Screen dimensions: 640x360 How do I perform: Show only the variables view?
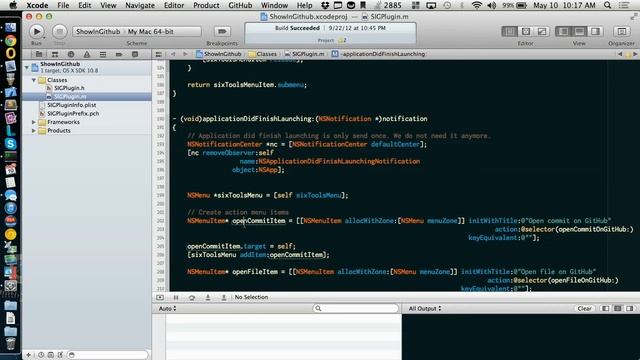tap(606, 309)
